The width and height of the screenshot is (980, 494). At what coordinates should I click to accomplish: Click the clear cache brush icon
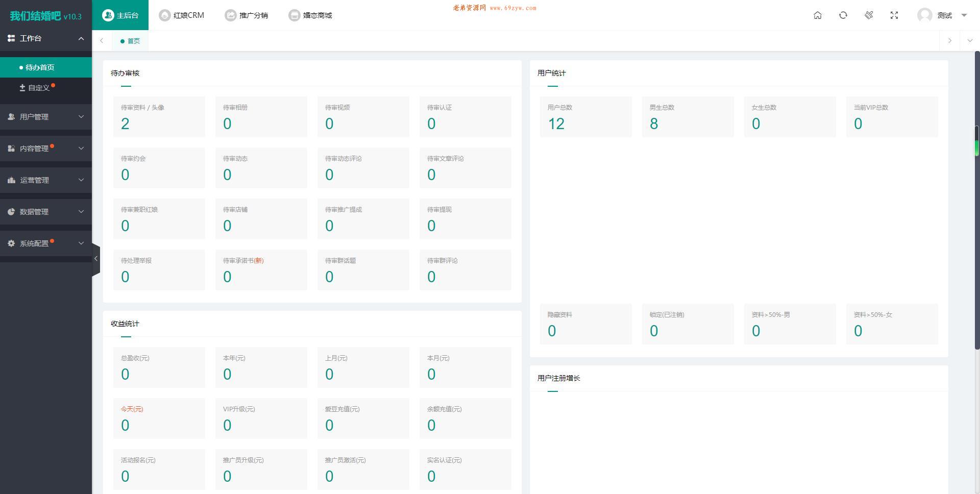coord(869,15)
